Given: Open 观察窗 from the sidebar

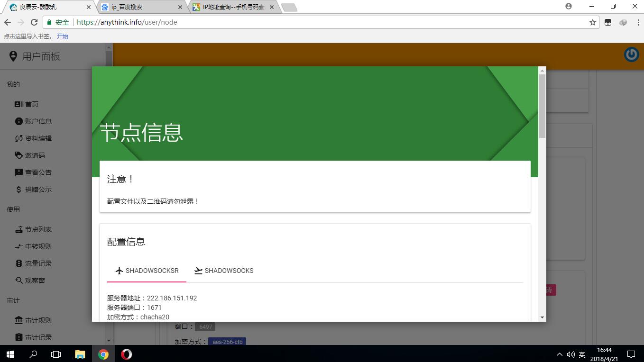Looking at the screenshot, I should point(35,281).
